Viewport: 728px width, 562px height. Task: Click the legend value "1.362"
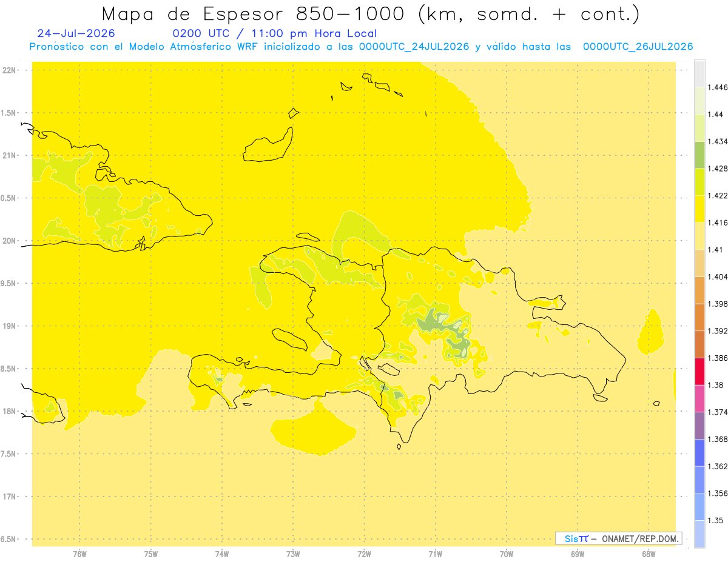(719, 466)
